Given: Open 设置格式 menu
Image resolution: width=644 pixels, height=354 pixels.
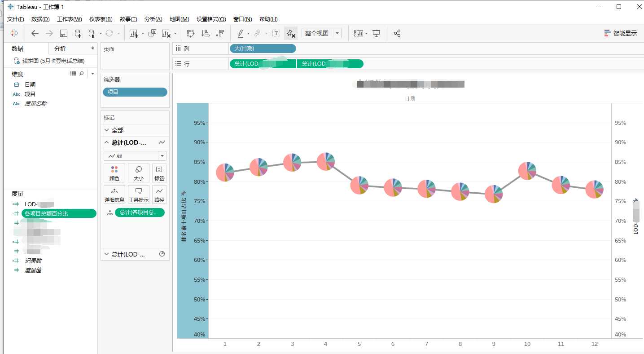Looking at the screenshot, I should point(211,19).
